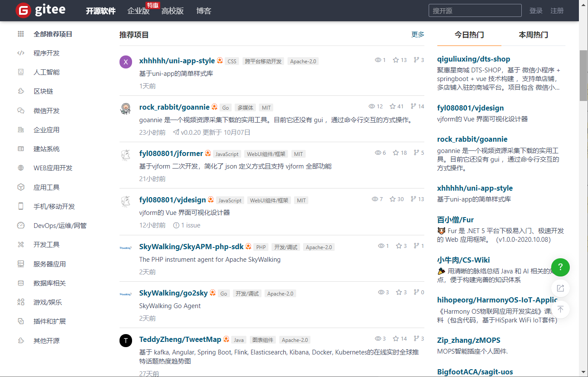Open fyl080801/jformer project
The image size is (588, 377).
[171, 153]
